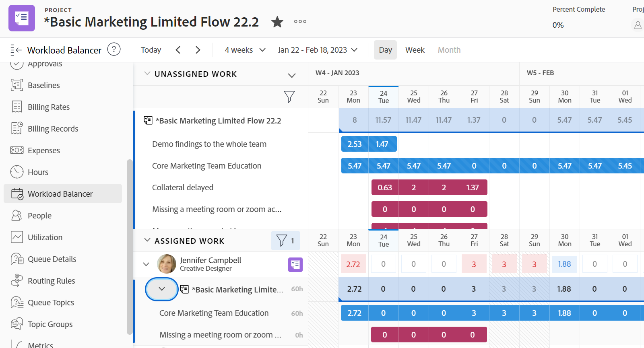Image resolution: width=644 pixels, height=348 pixels.
Task: Click the red 0.63 Collateral delayed allocation bar
Action: 385,187
